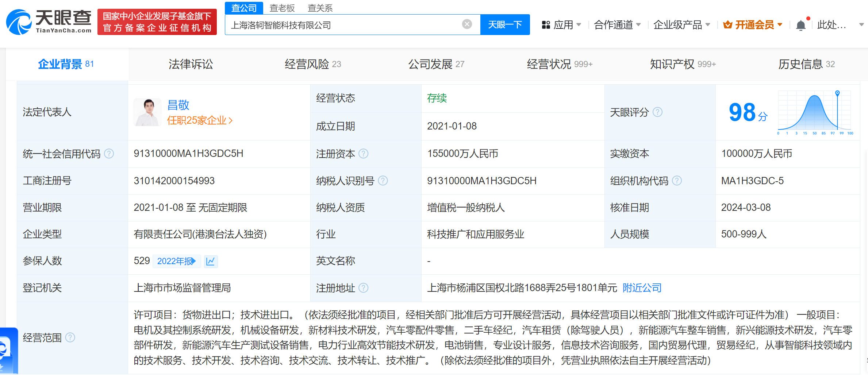868x375 pixels.
Task: Expand the 合作通道 dropdown
Action: pyautogui.click(x=617, y=25)
